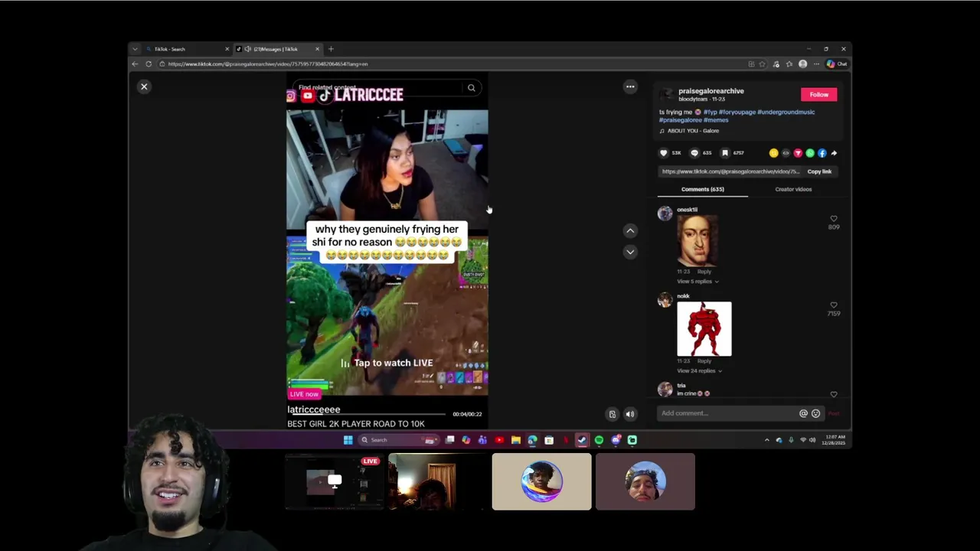Open onesk1ii's portrait image comment
Image resolution: width=980 pixels, height=551 pixels.
point(697,241)
